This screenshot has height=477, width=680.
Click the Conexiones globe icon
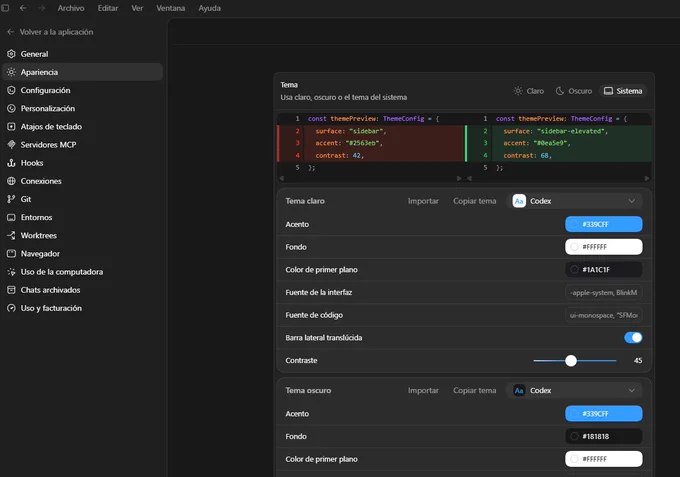pyautogui.click(x=11, y=181)
